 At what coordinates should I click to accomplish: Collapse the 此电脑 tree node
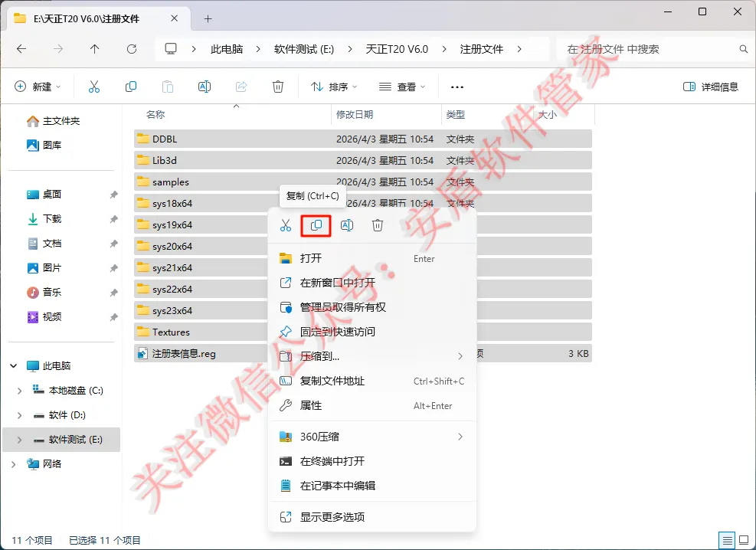click(14, 366)
